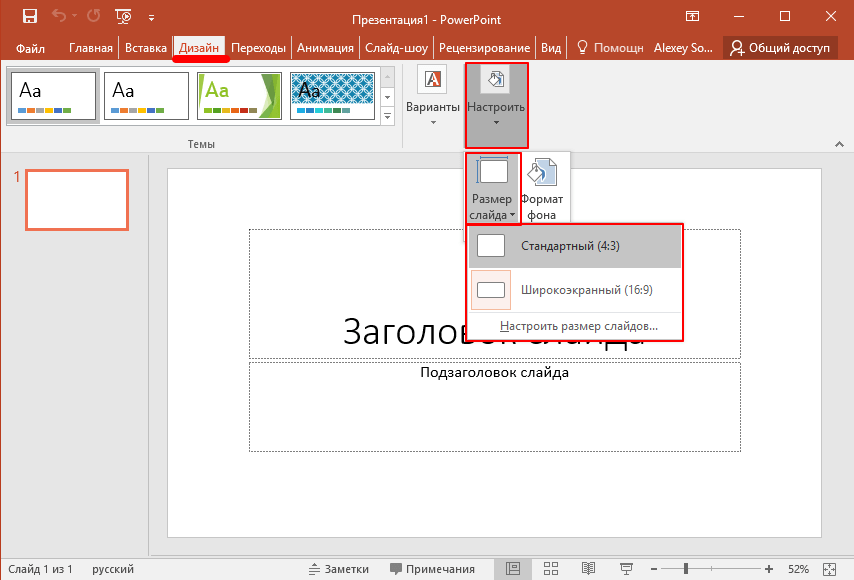The height and width of the screenshot is (580, 854).
Task: Switch to Slide Sorter view icon
Action: click(551, 569)
